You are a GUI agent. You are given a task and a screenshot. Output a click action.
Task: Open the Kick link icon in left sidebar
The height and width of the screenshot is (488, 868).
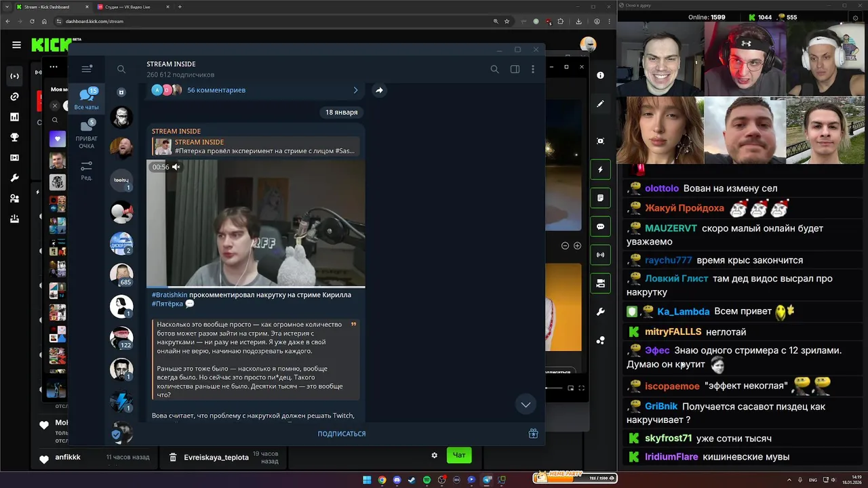pos(14,97)
